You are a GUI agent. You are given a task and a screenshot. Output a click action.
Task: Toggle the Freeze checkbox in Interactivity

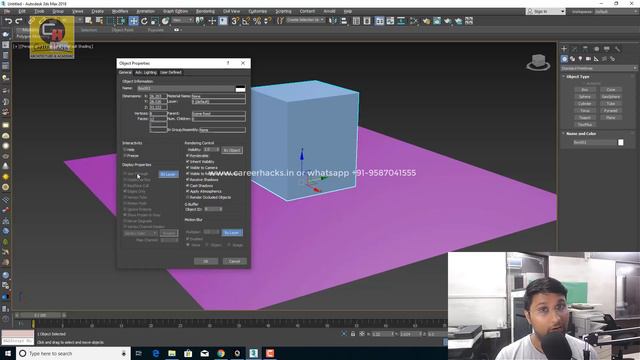(125, 156)
